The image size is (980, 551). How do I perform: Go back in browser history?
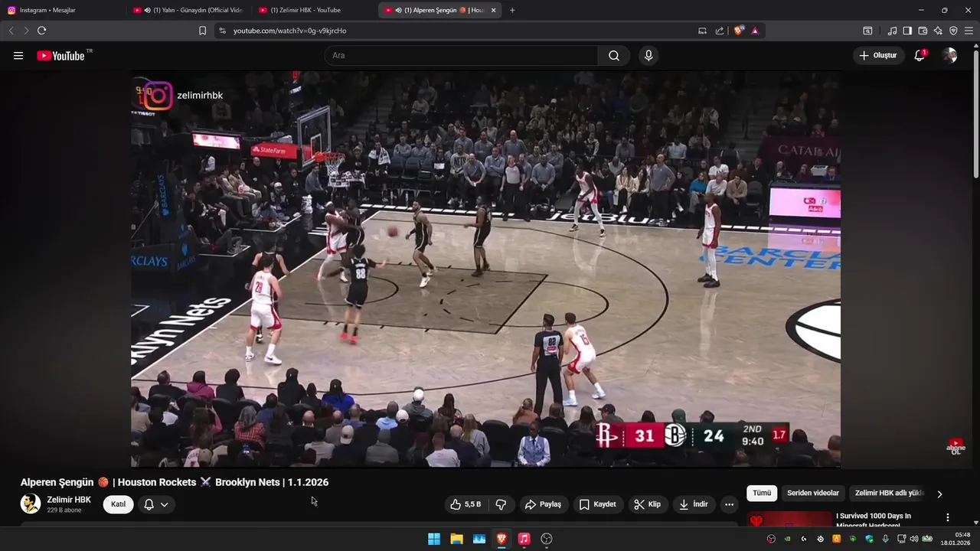[11, 31]
